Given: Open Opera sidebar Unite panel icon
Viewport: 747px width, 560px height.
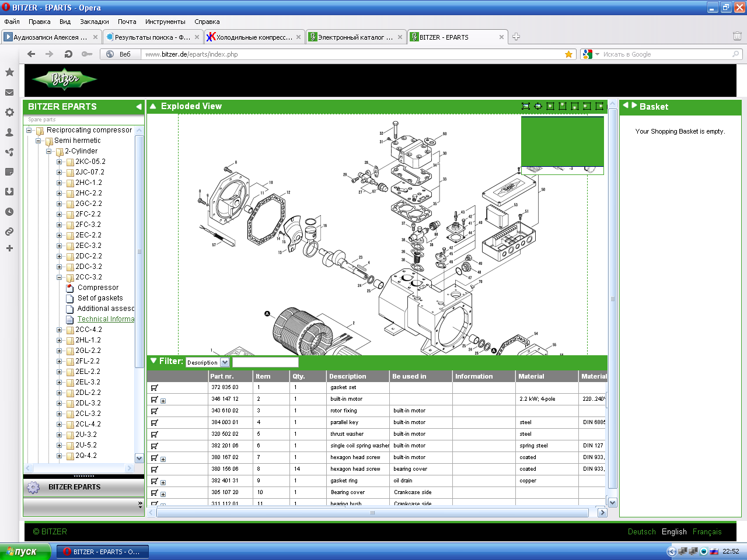Looking at the screenshot, I should click(x=9, y=152).
